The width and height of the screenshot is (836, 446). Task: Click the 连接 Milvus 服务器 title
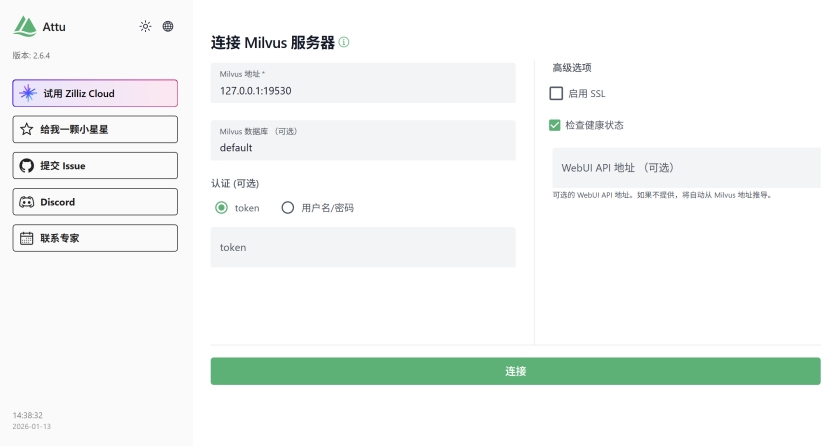[272, 43]
